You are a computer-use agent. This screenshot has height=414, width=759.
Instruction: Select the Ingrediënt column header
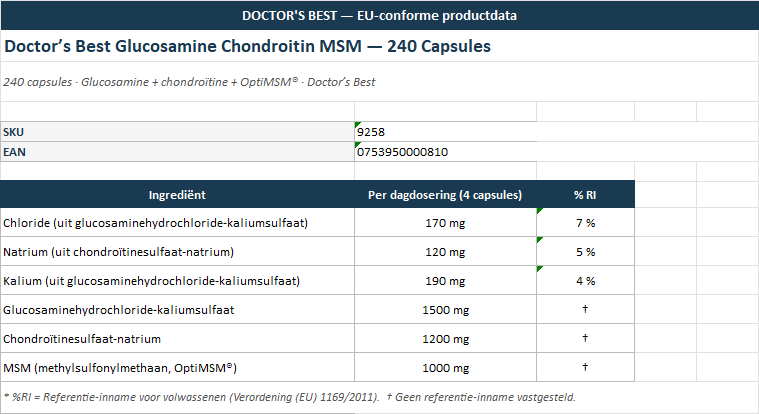[177, 195]
